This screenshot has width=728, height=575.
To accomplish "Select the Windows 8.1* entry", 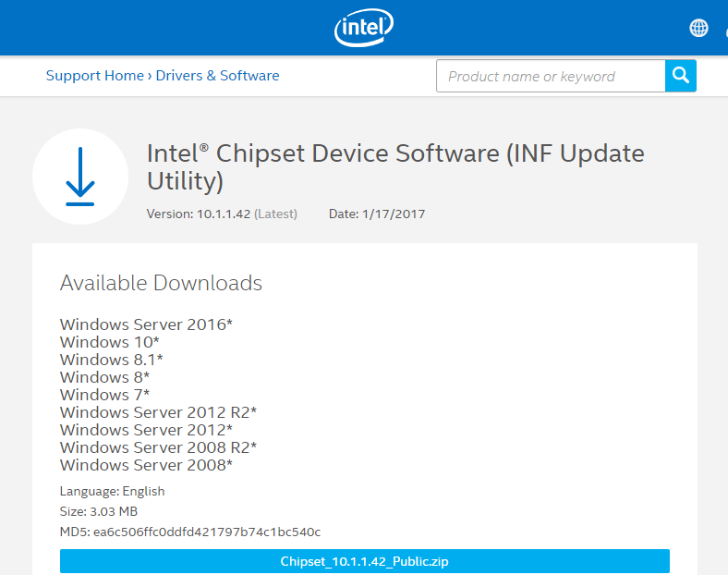I will click(x=112, y=360).
